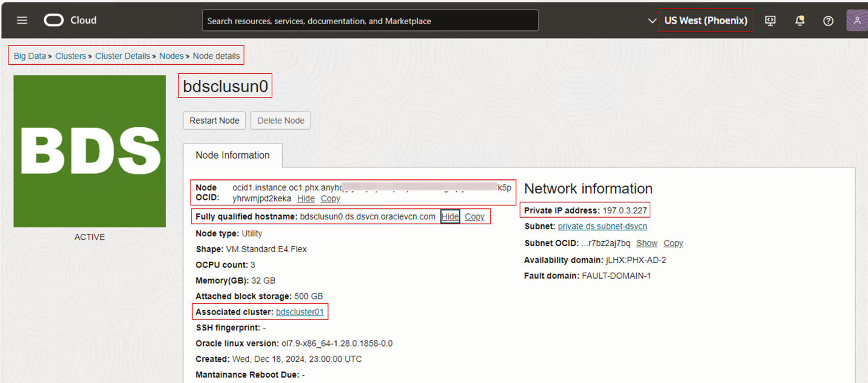Navigate to Big Data via breadcrumb
868x383 pixels.
pos(30,55)
